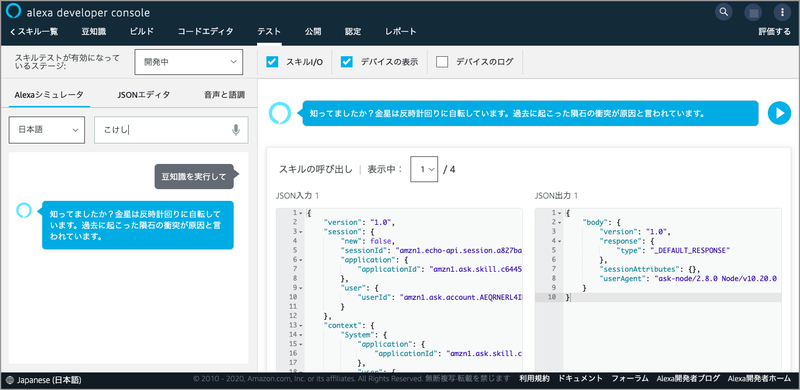
Task: Collapse the session object at line 3
Action: click(301, 231)
